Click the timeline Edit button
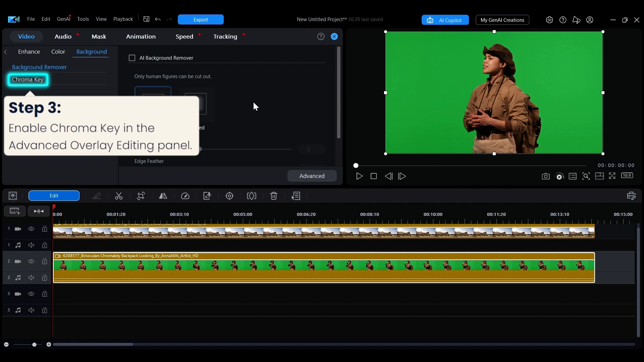 coord(54,196)
